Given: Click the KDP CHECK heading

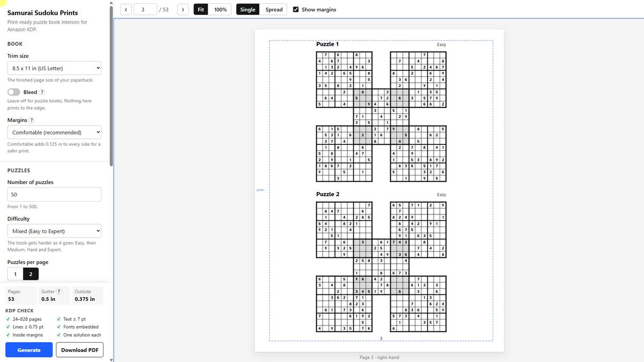Looking at the screenshot, I should [x=20, y=311].
